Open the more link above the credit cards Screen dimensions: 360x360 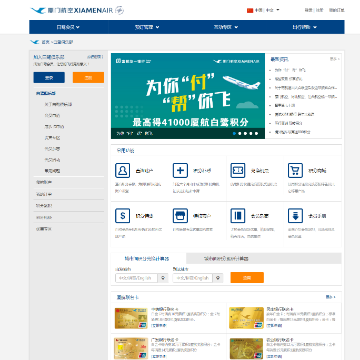coord(331,297)
